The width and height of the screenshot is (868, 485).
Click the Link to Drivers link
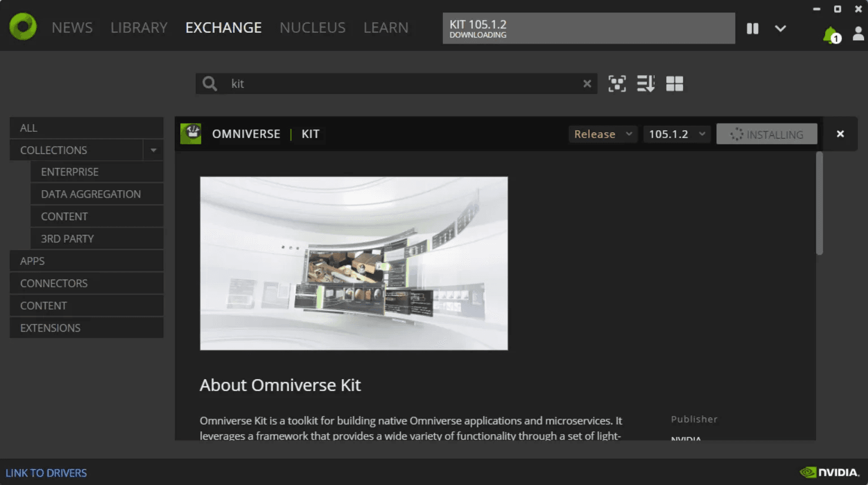pyautogui.click(x=46, y=473)
